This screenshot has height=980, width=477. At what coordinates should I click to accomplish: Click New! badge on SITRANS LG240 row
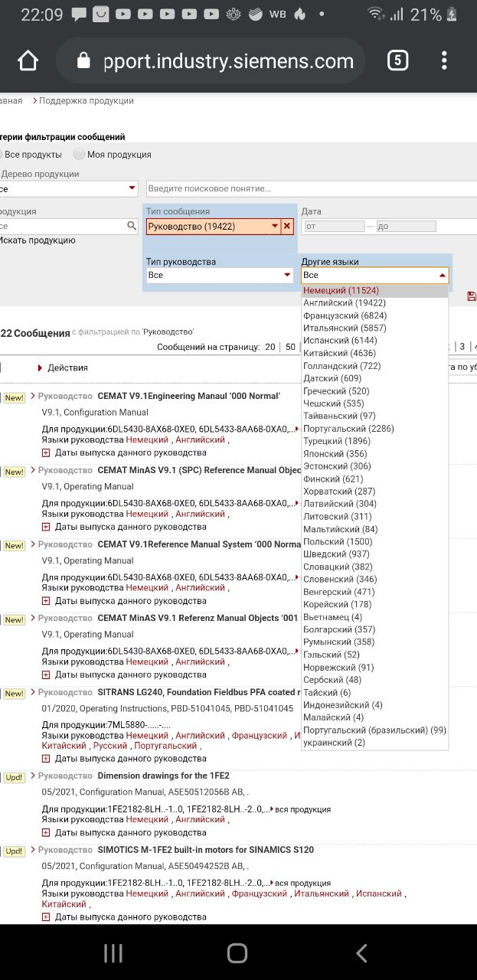(14, 694)
